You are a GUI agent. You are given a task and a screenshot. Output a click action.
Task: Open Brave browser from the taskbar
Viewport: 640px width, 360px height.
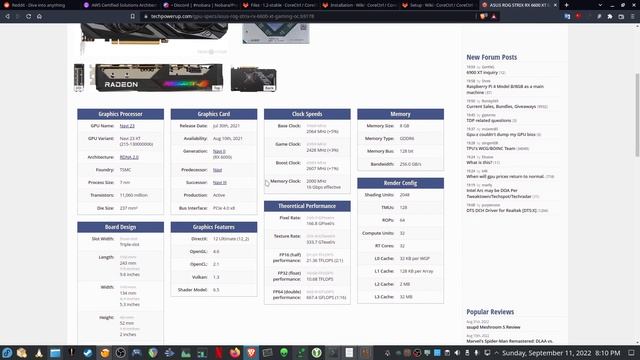tap(251, 353)
